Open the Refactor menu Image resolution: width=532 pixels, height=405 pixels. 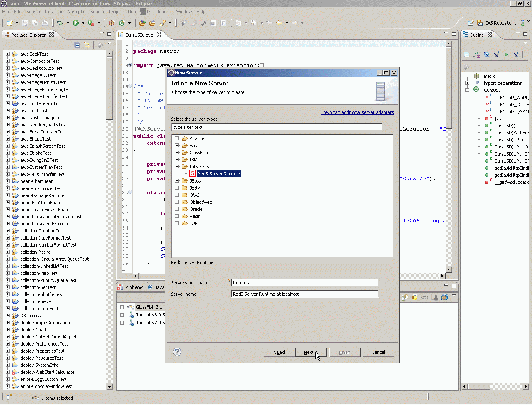point(53,12)
